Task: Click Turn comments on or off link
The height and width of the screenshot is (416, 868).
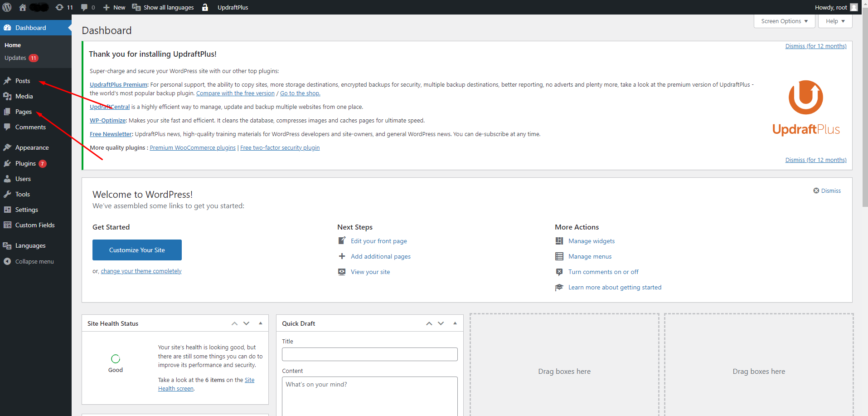Action: pos(603,272)
